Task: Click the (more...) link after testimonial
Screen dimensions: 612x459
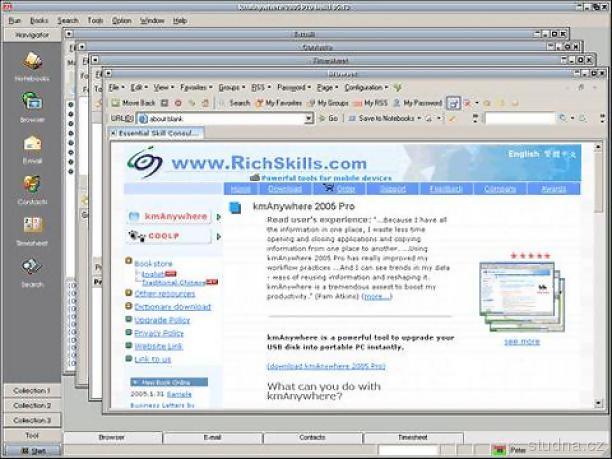Action: 377,297
